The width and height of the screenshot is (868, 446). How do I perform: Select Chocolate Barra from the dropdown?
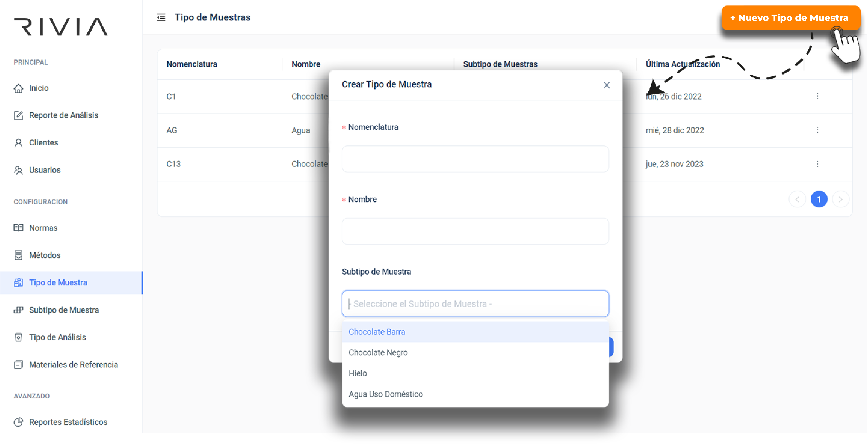377,332
